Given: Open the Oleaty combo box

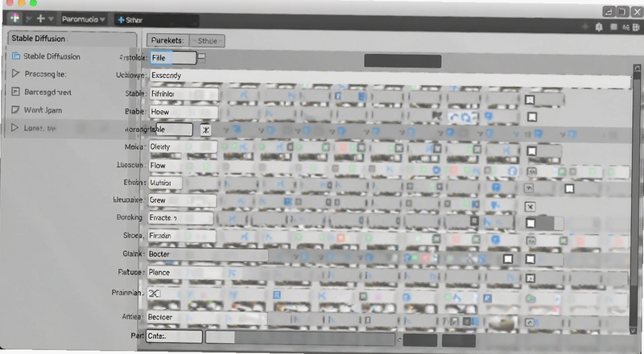Looking at the screenshot, I should [183, 146].
